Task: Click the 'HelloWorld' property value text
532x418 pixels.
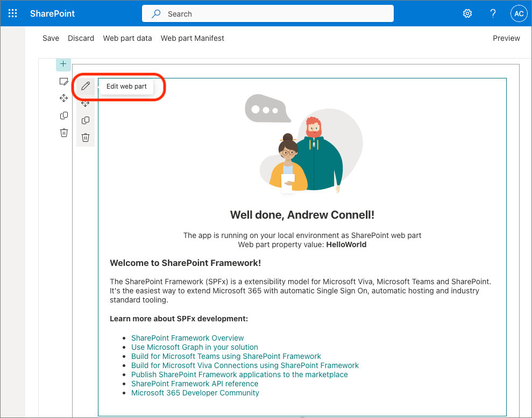Action: tap(346, 245)
